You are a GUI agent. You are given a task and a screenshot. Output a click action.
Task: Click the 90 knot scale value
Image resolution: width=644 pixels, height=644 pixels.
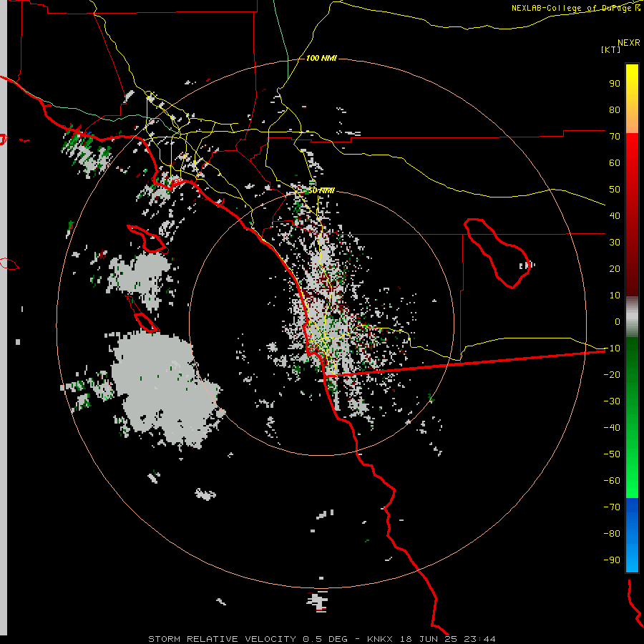point(615,84)
